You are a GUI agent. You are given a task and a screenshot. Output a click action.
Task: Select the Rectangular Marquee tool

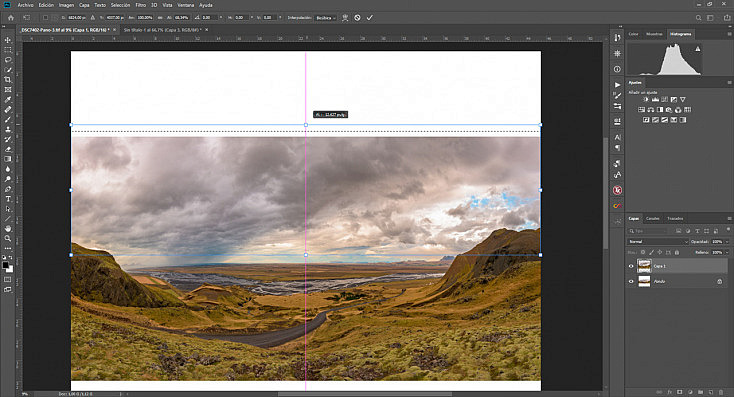click(8, 50)
